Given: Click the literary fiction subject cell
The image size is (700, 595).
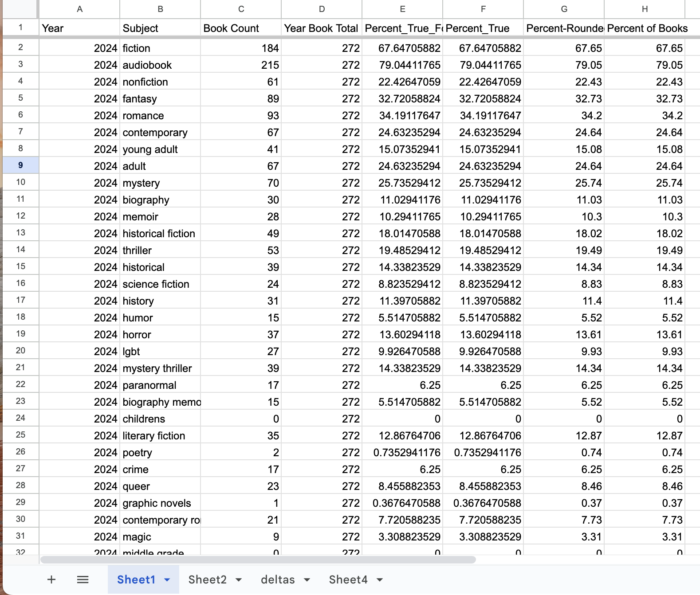Looking at the screenshot, I should pos(160,435).
